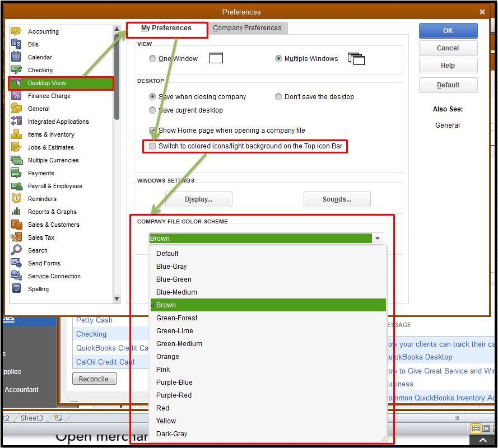Click the single window layout icon
Screen dimensions: 498x448
(216, 58)
